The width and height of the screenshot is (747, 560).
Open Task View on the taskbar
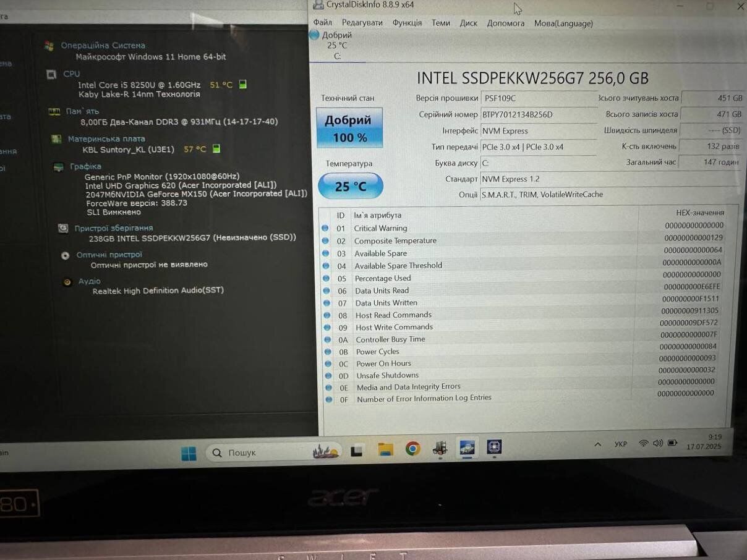pos(356,451)
